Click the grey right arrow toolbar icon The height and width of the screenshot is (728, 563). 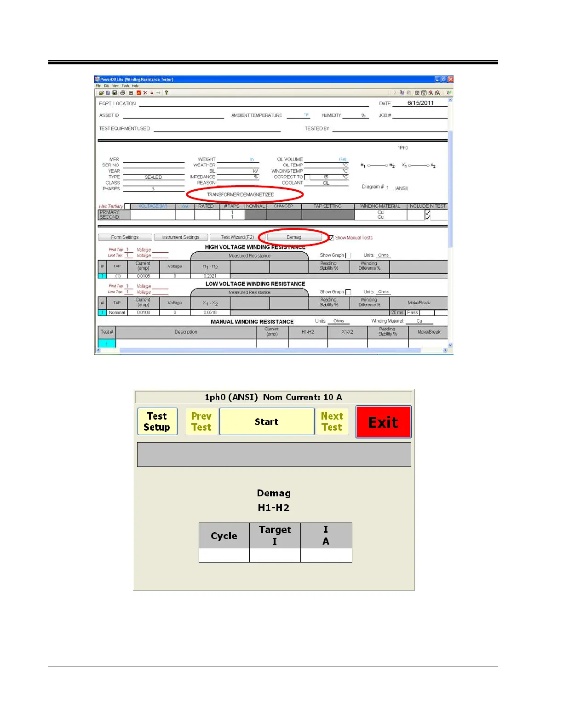(158, 93)
